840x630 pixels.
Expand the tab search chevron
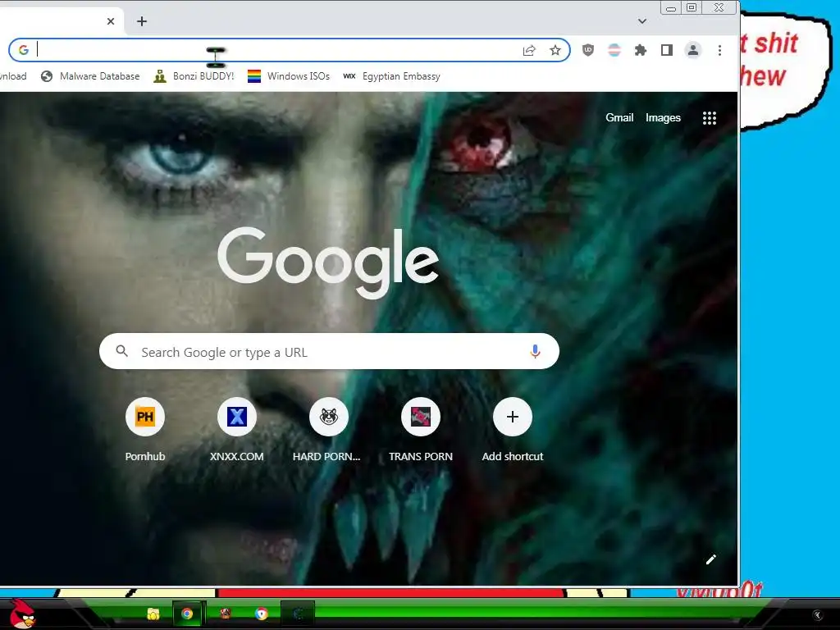641,21
